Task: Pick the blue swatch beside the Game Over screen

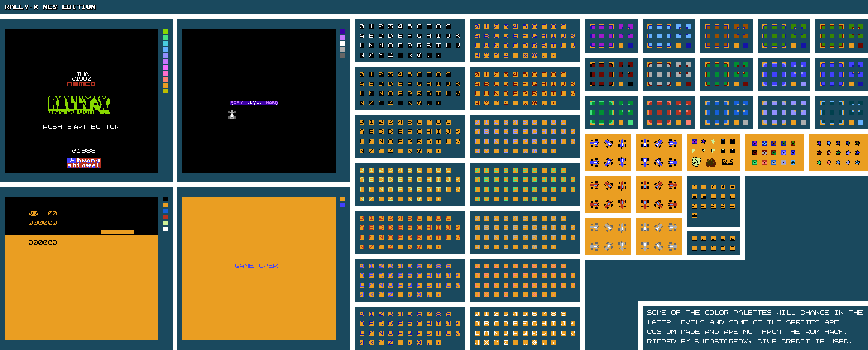Action: pos(343,205)
